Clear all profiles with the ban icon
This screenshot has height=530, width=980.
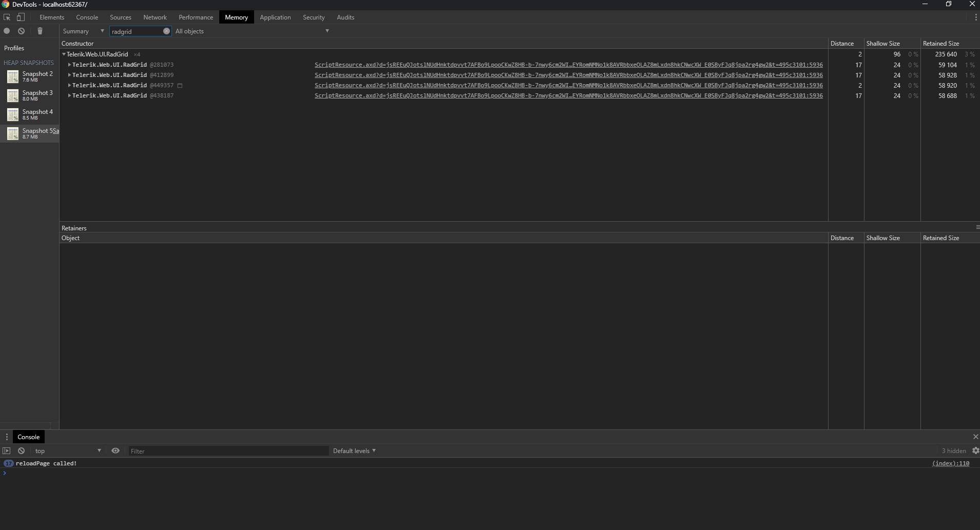click(21, 31)
